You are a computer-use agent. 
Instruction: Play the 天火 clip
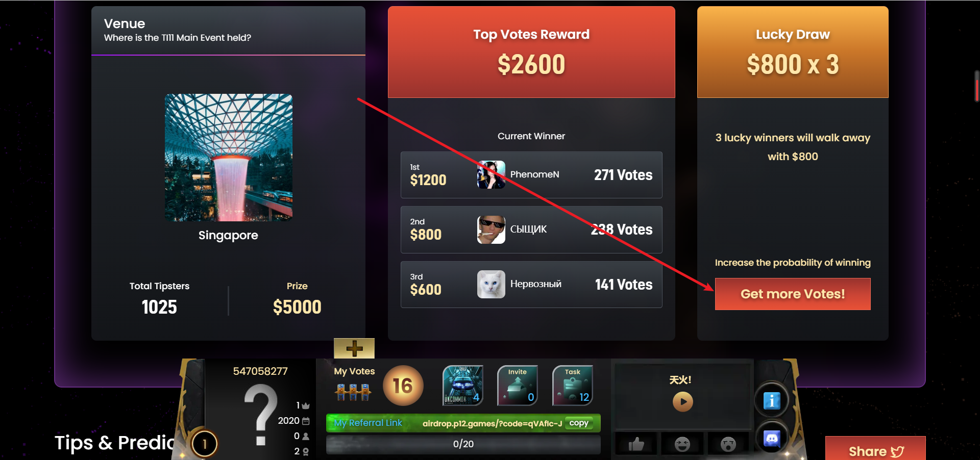(x=683, y=402)
